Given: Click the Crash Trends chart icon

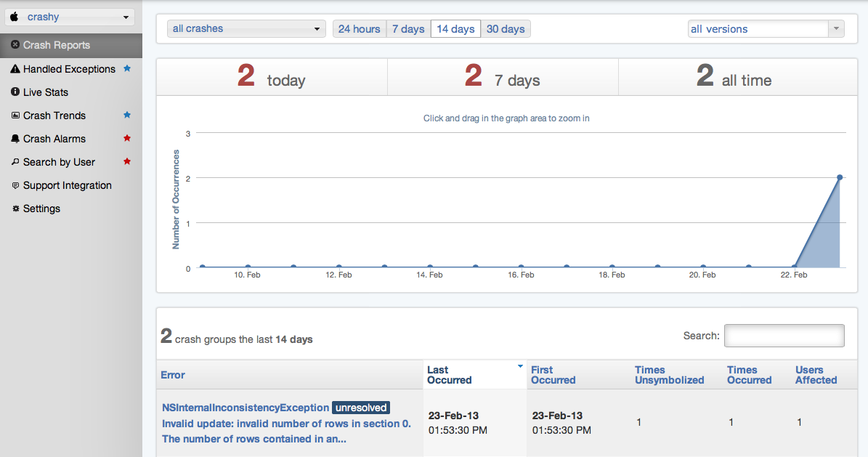Looking at the screenshot, I should [x=15, y=116].
